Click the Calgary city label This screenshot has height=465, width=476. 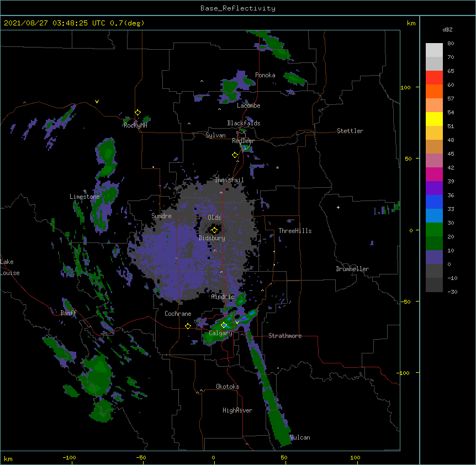(220, 333)
